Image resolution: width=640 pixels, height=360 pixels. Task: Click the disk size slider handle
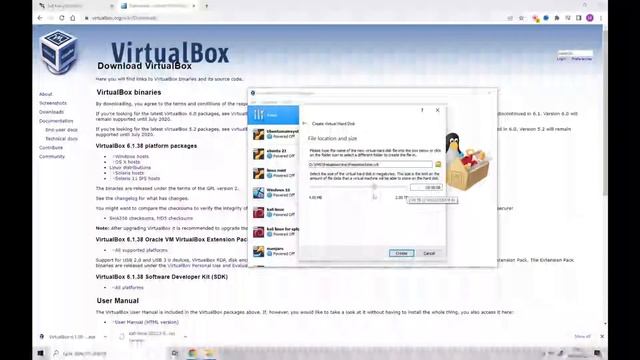pyautogui.click(x=374, y=187)
